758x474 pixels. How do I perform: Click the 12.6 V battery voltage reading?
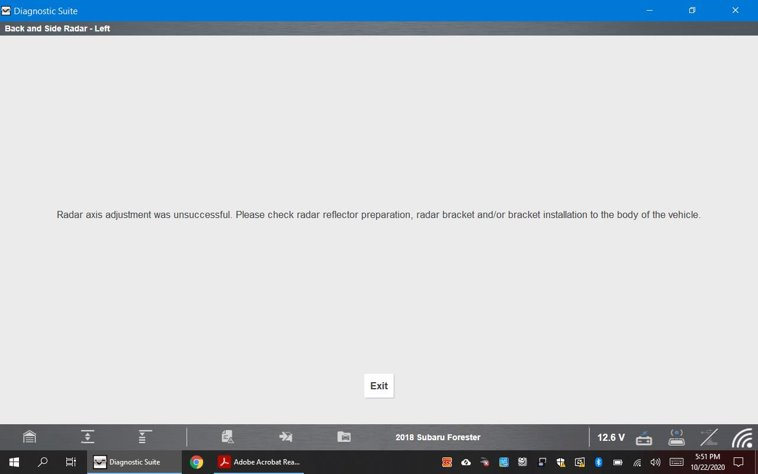pos(611,437)
